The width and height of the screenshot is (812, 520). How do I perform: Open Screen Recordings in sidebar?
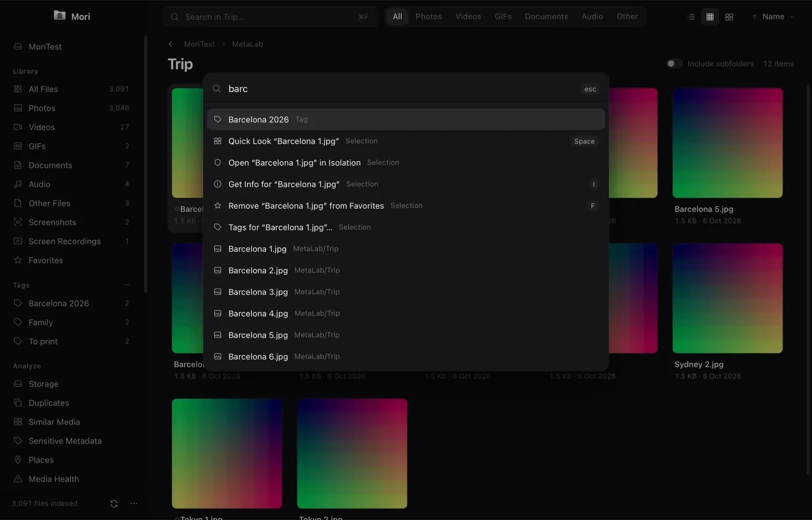71,241
